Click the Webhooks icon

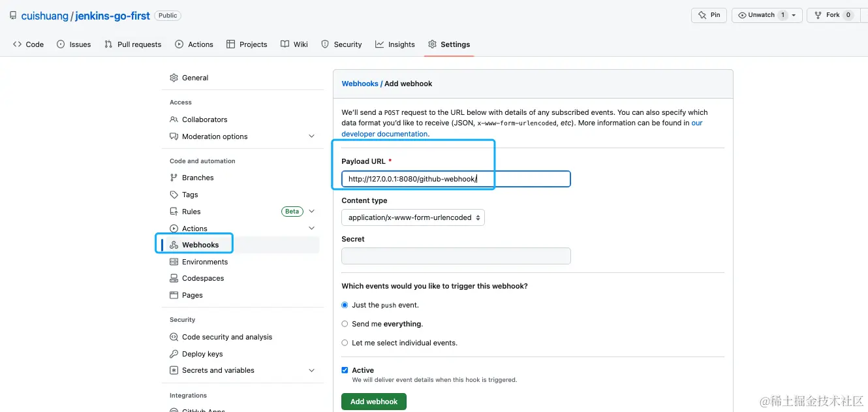[174, 245]
